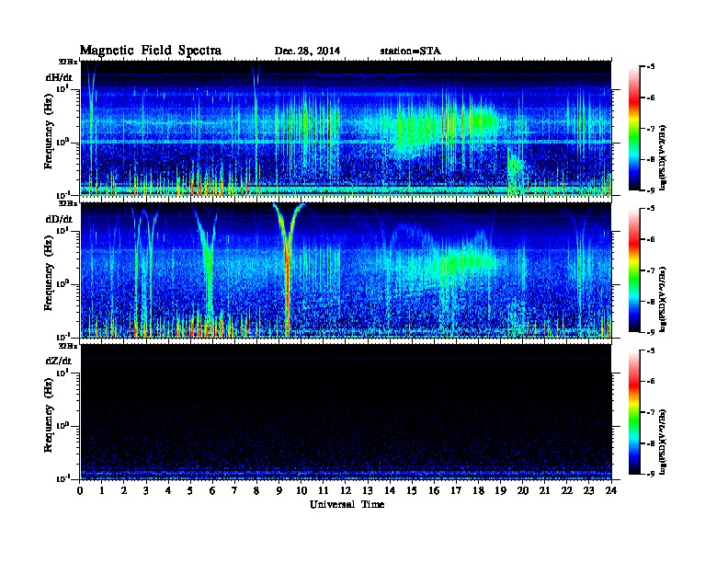Click hour "17" on the Universal Time axis
The image size is (728, 563).
(456, 491)
